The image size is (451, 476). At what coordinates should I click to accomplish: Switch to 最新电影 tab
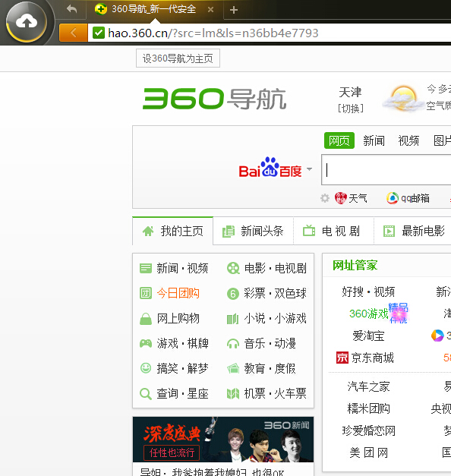click(413, 232)
